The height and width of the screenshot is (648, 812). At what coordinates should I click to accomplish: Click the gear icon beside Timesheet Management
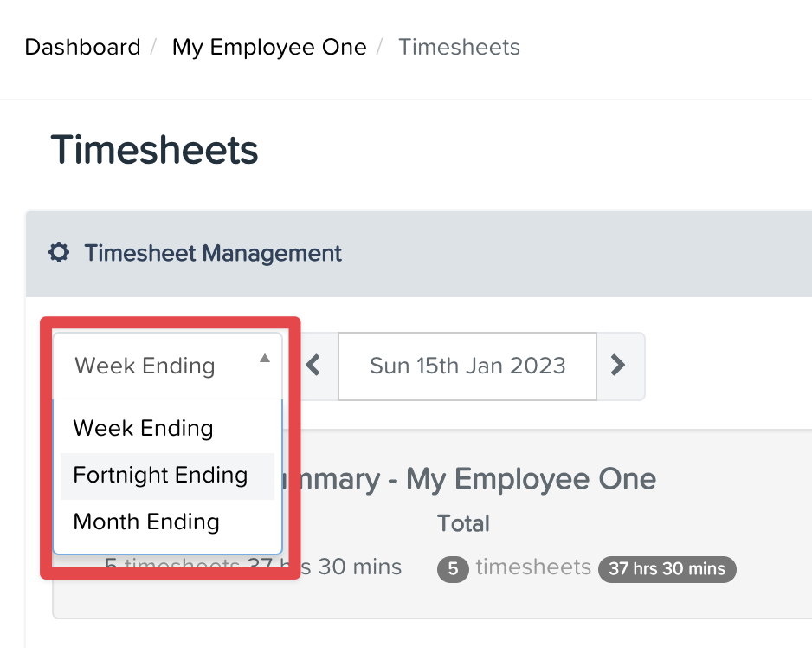coord(58,253)
